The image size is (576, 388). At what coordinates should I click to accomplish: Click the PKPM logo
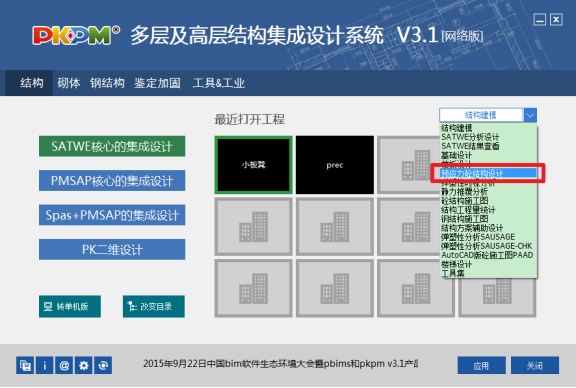[x=76, y=36]
